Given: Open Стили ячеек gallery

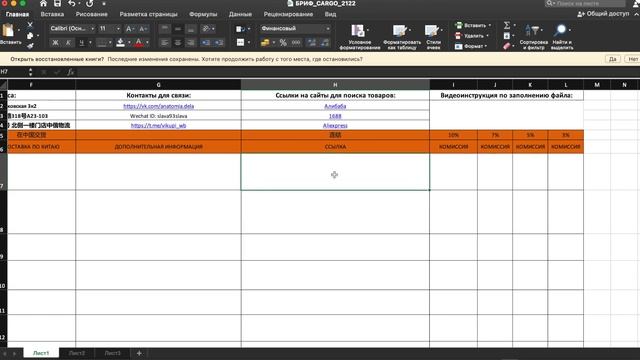Looking at the screenshot, I should (x=433, y=37).
